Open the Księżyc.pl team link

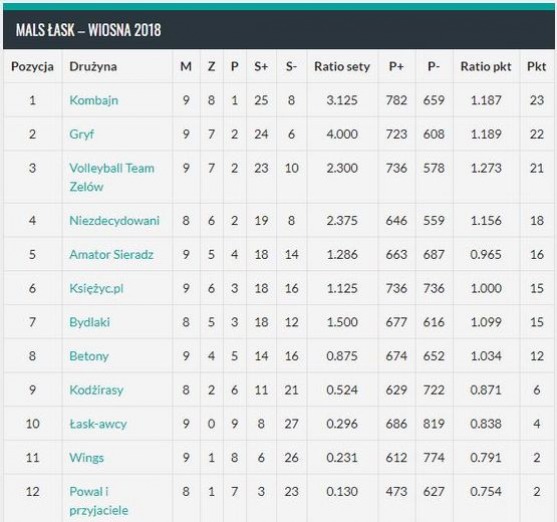96,288
